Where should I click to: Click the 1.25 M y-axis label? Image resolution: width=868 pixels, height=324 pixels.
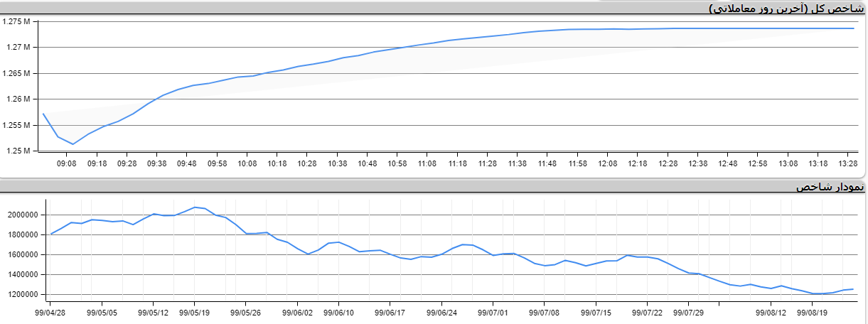18,151
